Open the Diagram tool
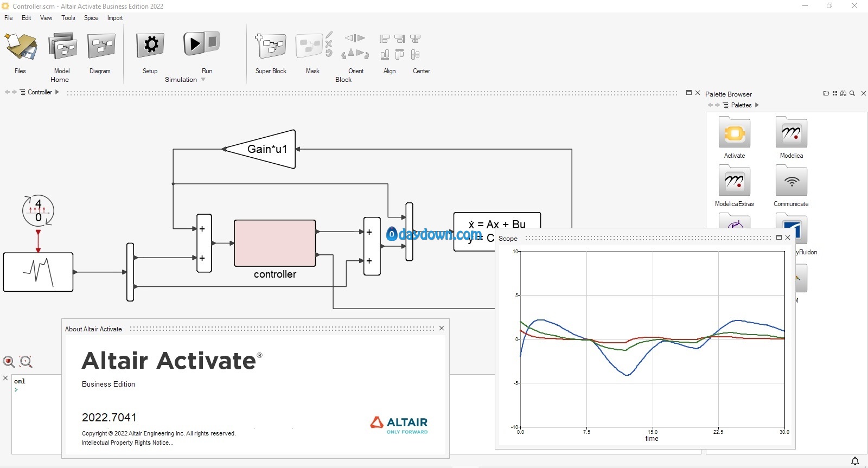The height and width of the screenshot is (468, 868). tap(101, 46)
